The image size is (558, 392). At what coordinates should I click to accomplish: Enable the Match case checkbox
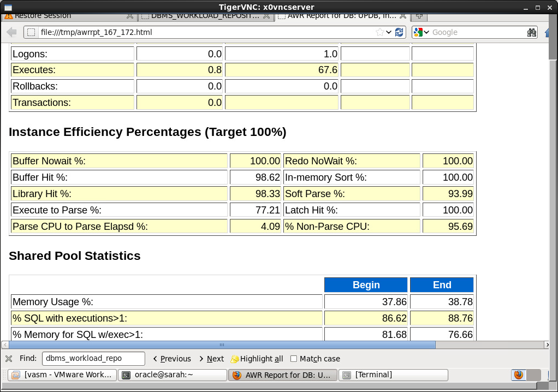tap(294, 359)
